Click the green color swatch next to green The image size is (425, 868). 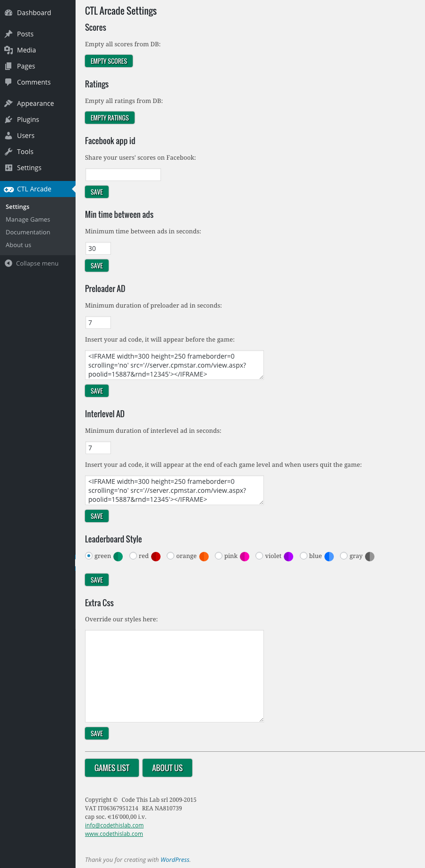click(118, 556)
